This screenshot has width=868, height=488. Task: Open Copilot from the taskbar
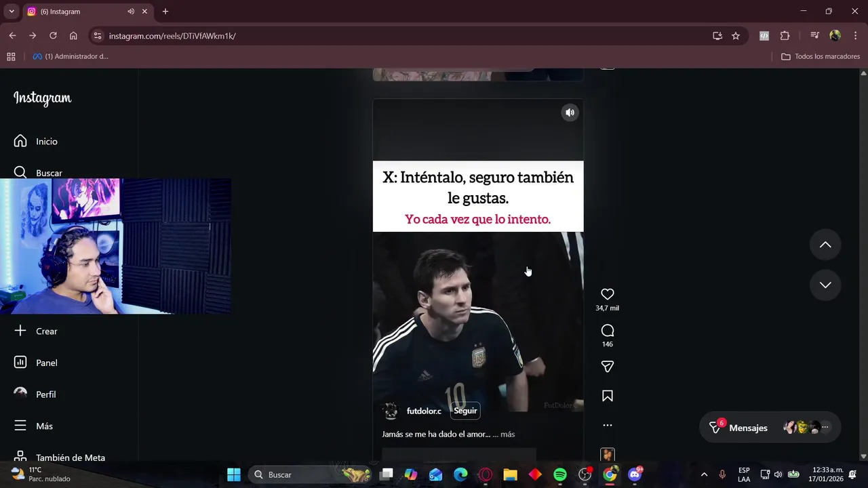(x=411, y=474)
